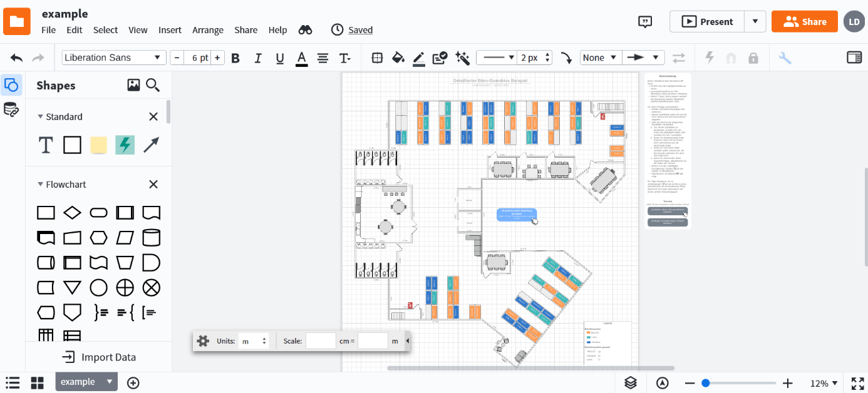Open the fill color bucket tool

point(398,57)
